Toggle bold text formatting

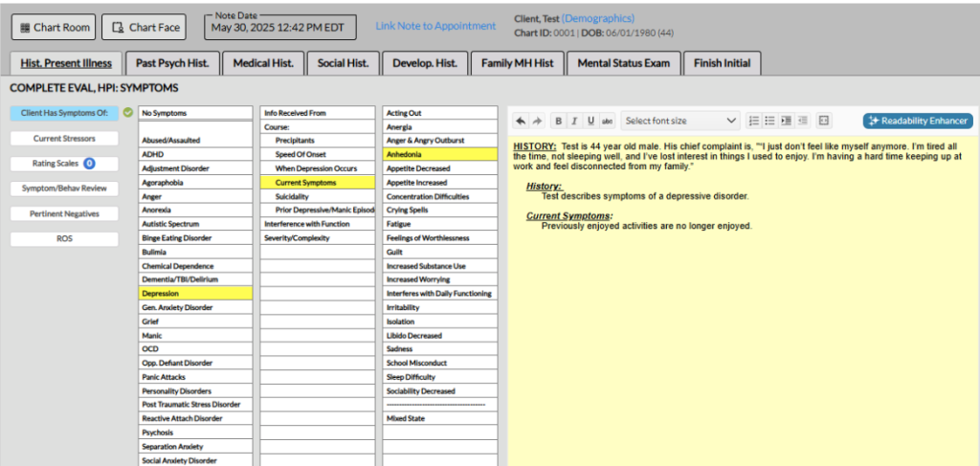(559, 121)
